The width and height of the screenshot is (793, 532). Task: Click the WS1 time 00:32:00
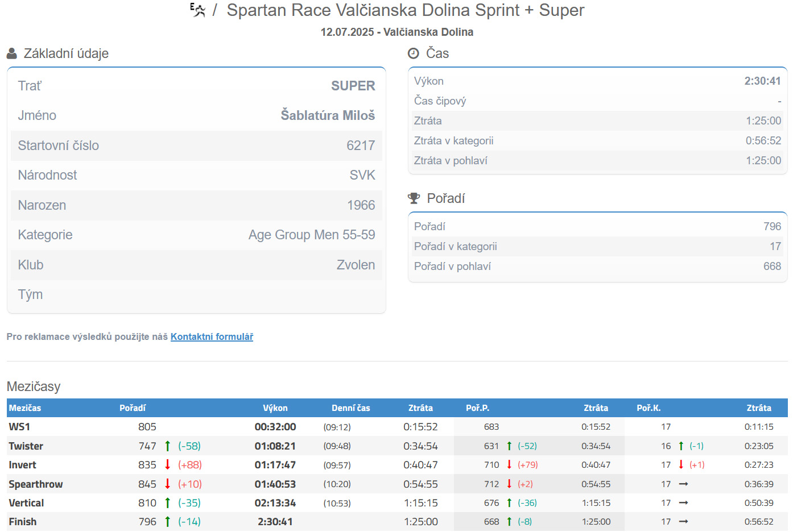(x=275, y=427)
